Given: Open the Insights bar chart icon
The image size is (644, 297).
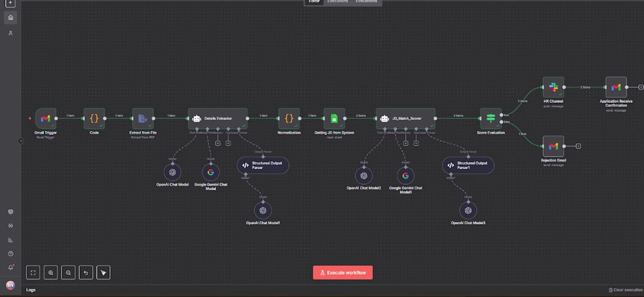Looking at the screenshot, I should (11, 240).
